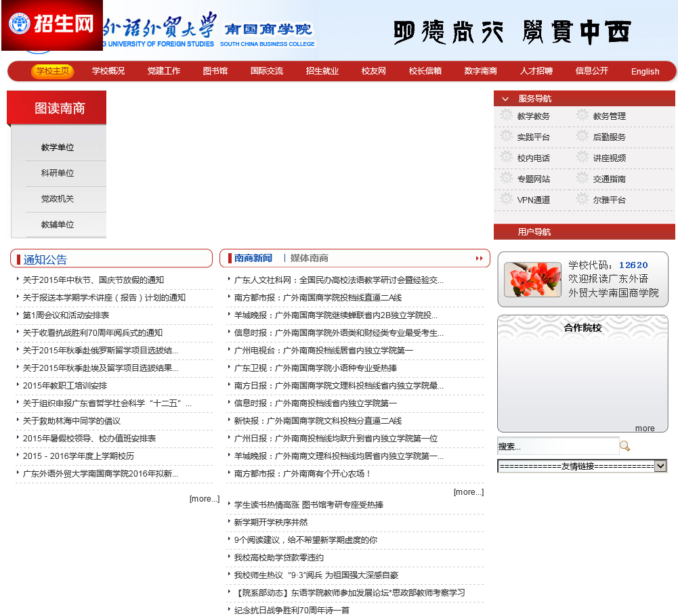Click the magnifier search icon
Image resolution: width=678 pixels, height=616 pixels.
click(624, 445)
